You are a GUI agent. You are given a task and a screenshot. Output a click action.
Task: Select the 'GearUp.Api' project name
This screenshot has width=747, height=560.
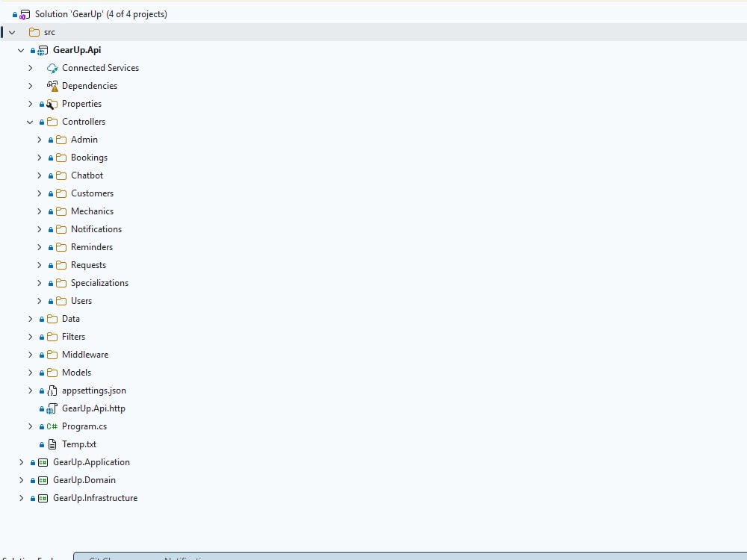pos(77,50)
